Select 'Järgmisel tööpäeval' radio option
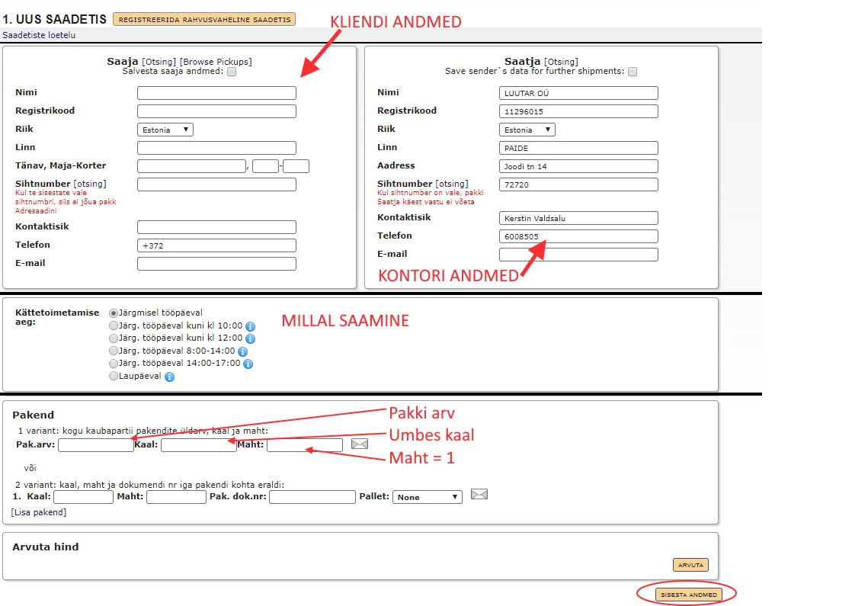868x606 pixels. (114, 313)
